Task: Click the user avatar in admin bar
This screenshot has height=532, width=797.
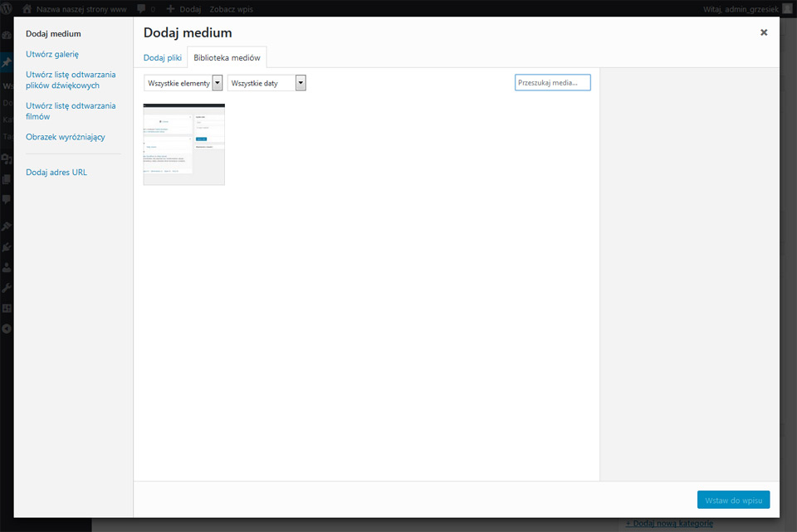Action: coord(787,8)
